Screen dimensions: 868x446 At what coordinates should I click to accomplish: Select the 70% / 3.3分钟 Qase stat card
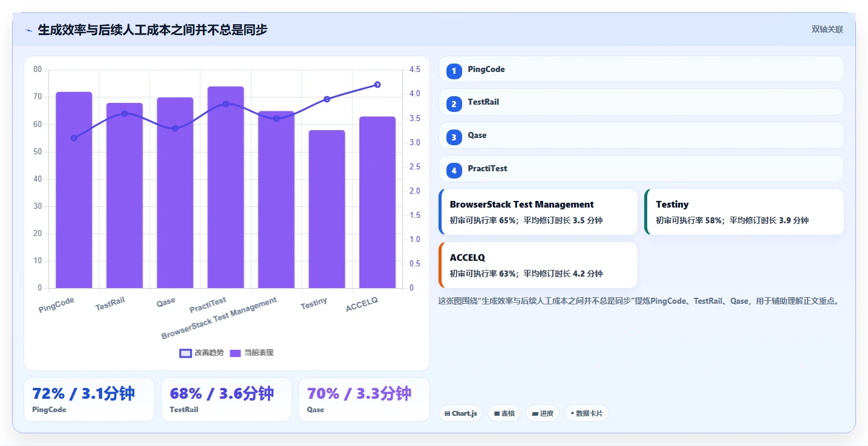[x=364, y=399]
